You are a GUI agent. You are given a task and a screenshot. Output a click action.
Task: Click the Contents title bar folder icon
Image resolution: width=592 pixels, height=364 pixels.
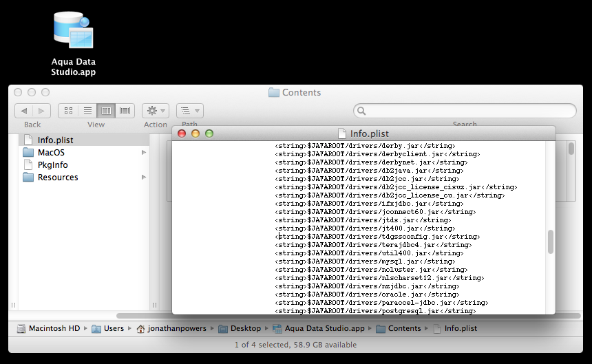274,92
